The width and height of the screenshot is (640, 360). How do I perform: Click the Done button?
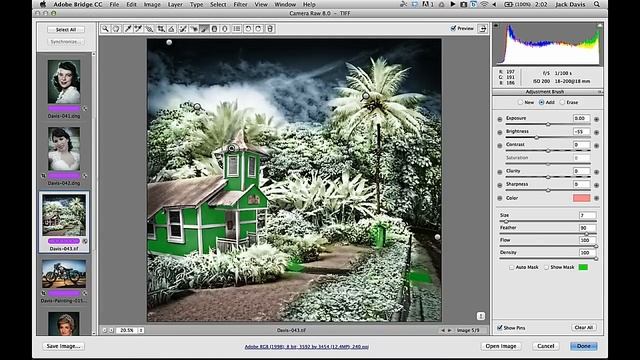[584, 346]
